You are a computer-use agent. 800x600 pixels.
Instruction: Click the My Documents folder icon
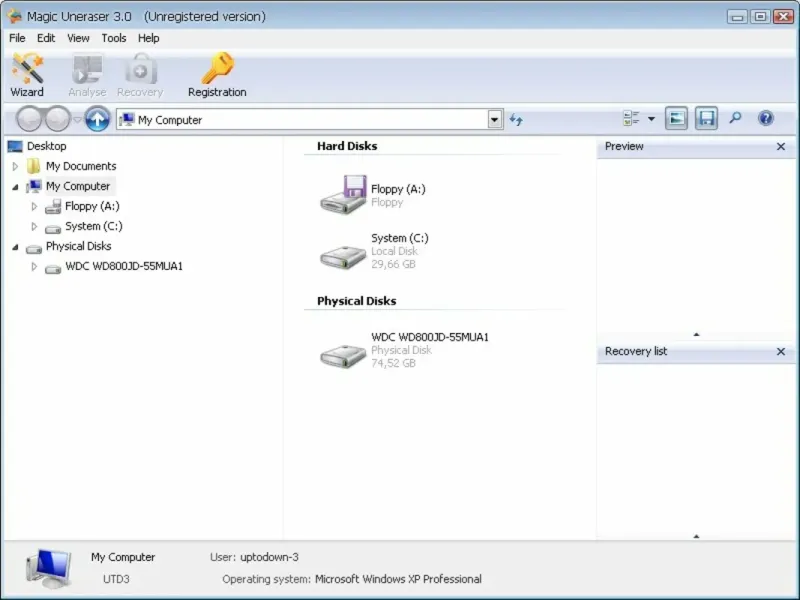(x=34, y=166)
